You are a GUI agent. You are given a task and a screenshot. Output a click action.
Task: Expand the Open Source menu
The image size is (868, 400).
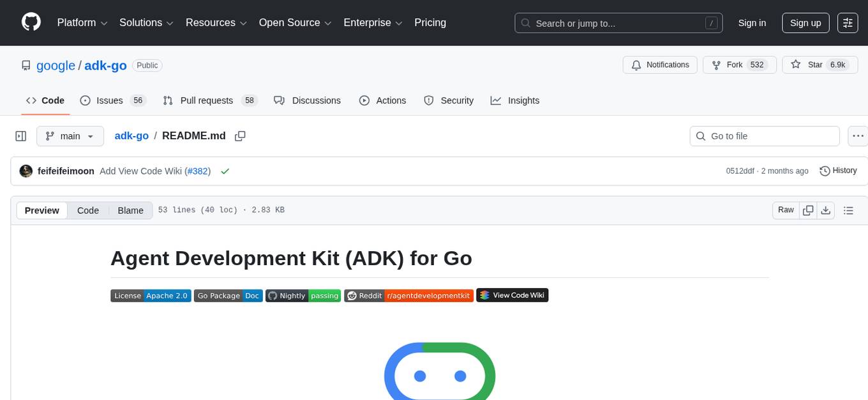[x=294, y=23]
